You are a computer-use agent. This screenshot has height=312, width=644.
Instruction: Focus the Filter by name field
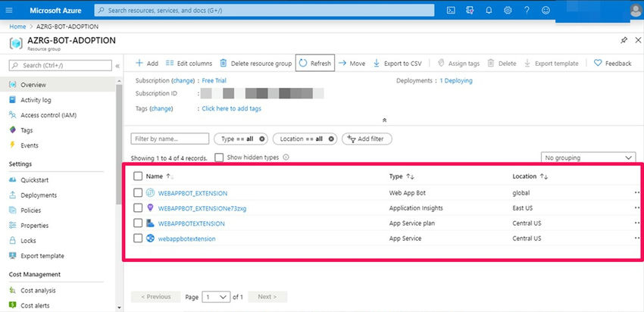pos(170,139)
